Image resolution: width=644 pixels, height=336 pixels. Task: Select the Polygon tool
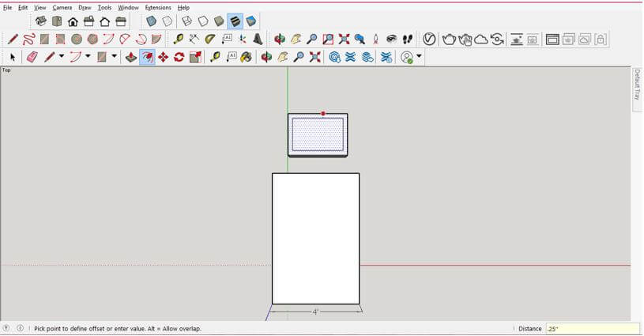coord(92,40)
